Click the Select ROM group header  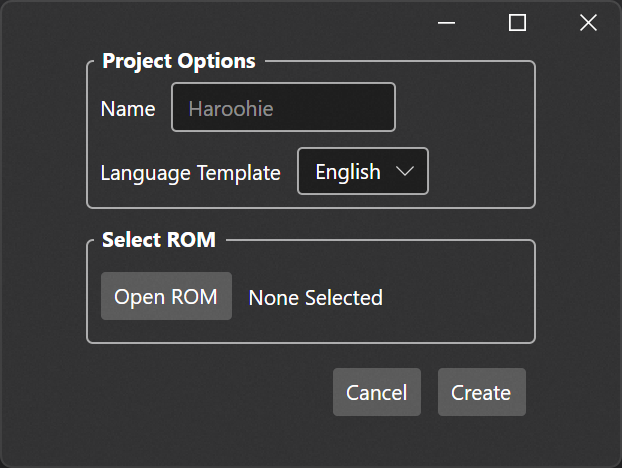159,240
